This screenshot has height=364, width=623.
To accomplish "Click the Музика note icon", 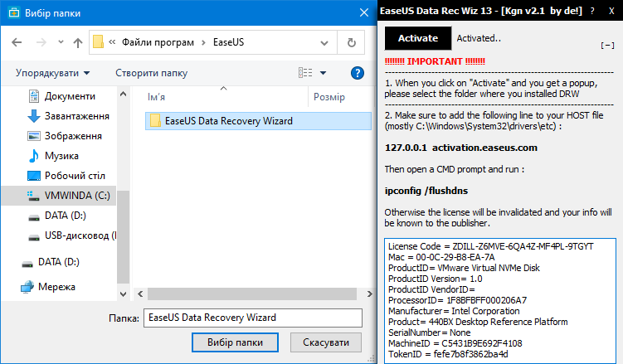I will (x=34, y=156).
